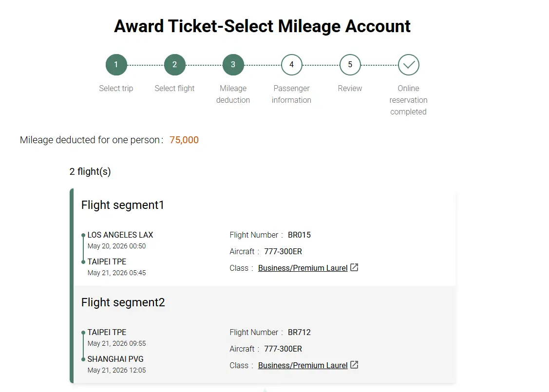549x392 pixels.
Task: Click the 2 flight(s) heading
Action: click(x=90, y=171)
